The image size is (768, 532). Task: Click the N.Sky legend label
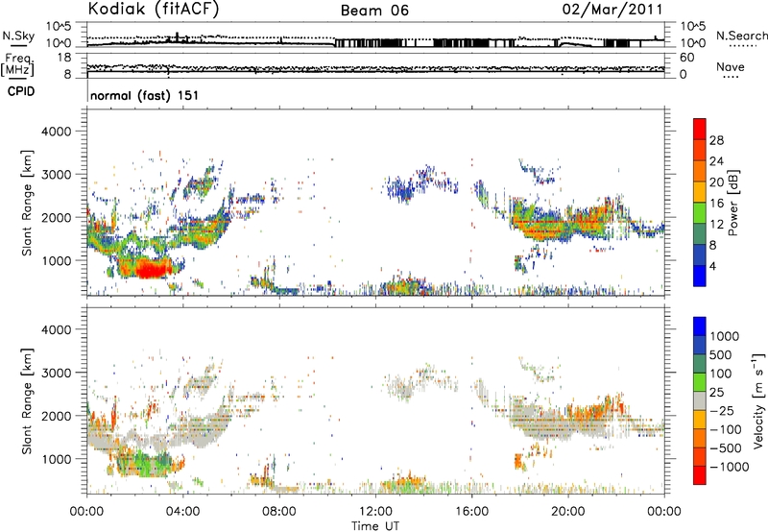click(x=18, y=36)
